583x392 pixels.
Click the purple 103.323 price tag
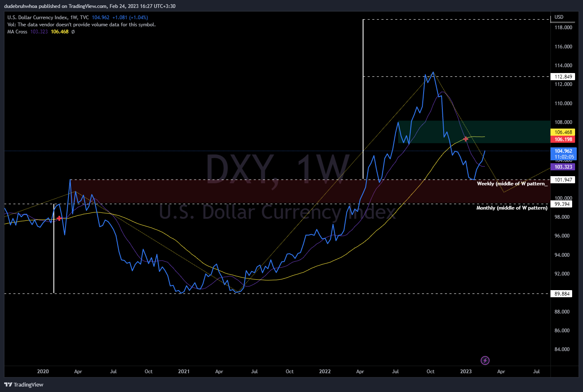pos(563,167)
